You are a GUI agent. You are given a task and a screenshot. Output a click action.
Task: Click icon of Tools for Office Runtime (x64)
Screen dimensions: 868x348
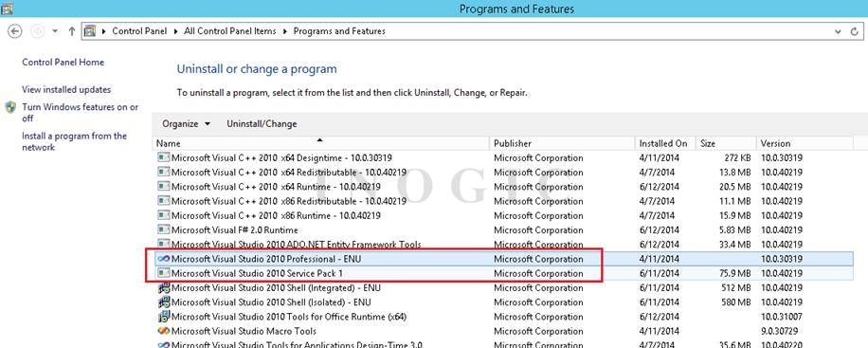163,317
